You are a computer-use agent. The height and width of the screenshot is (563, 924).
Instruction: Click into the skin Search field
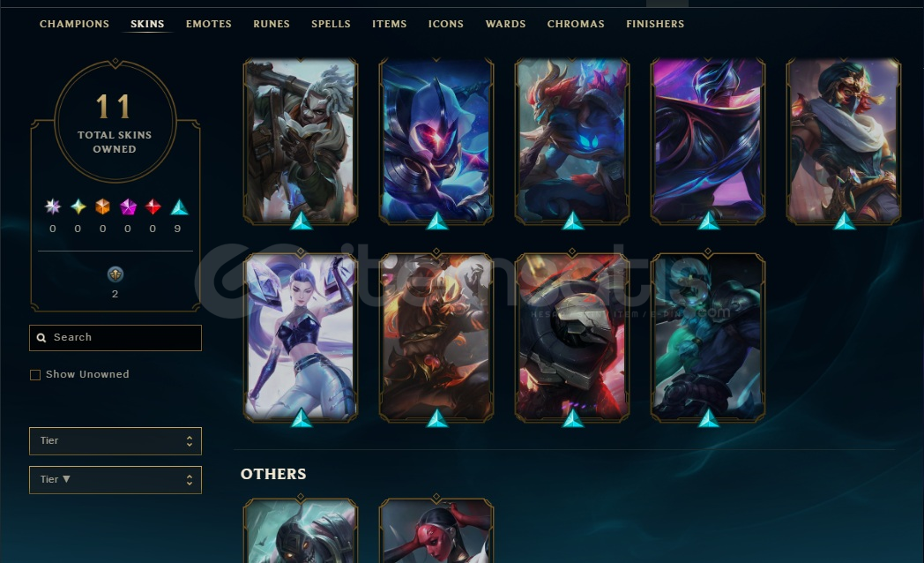tap(115, 338)
